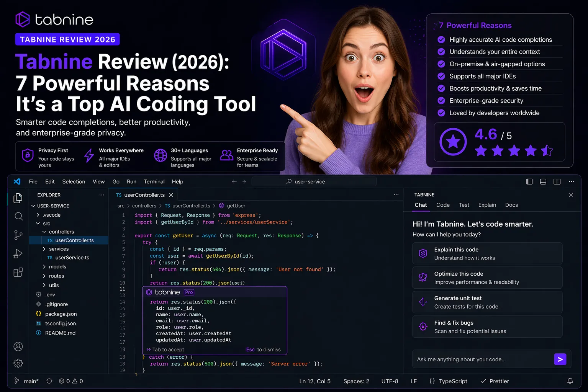Click the Generate unit test icon

[423, 302]
